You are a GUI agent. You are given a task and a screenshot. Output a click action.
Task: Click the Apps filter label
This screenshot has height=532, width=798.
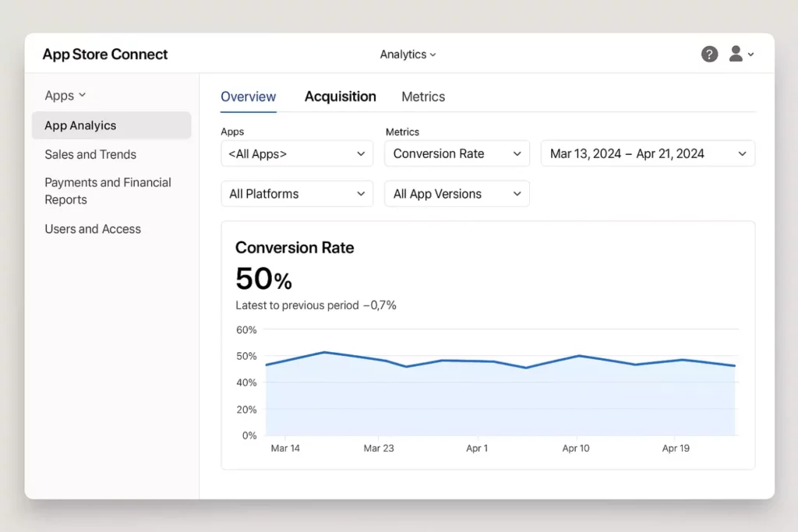232,132
